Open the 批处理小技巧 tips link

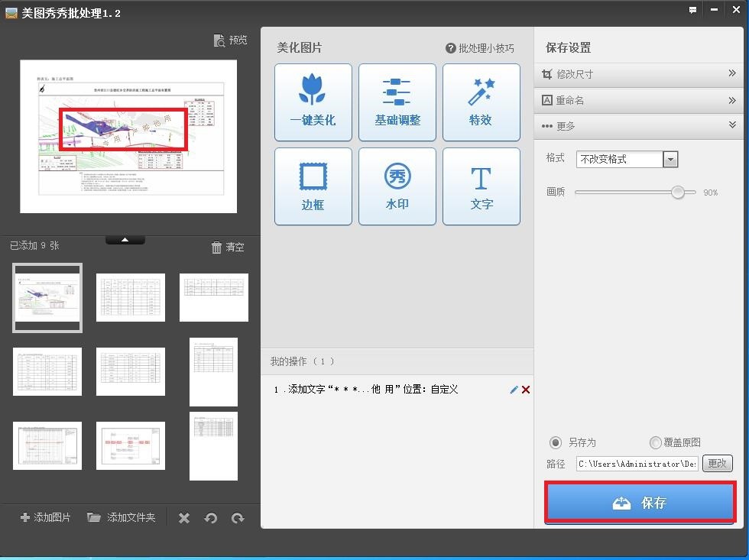pos(480,48)
